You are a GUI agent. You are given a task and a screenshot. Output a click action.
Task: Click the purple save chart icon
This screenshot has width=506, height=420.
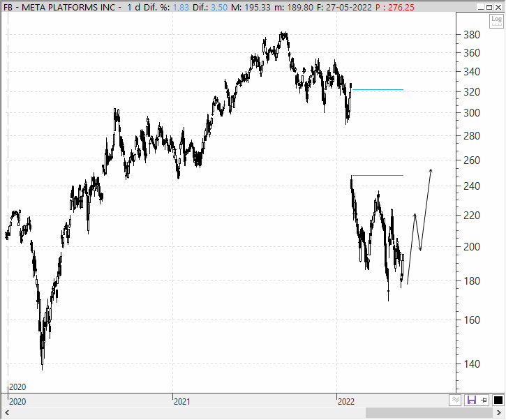[472, 400]
